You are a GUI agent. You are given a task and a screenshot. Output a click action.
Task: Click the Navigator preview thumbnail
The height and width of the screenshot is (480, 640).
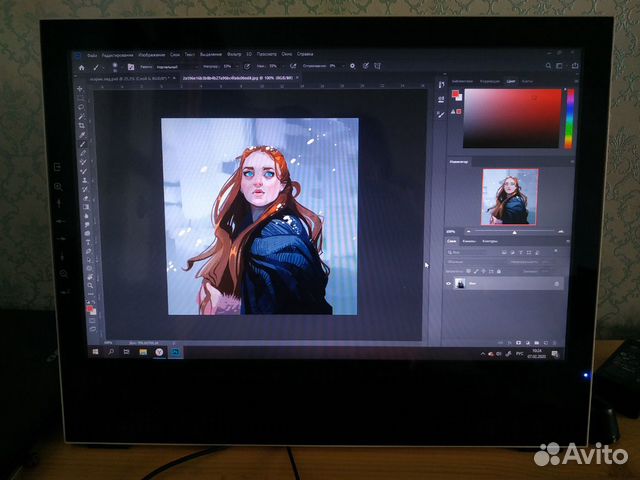[510, 197]
